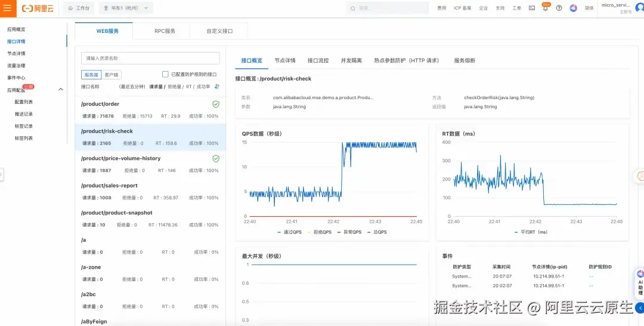Select the /a-zone interface

coord(150,273)
